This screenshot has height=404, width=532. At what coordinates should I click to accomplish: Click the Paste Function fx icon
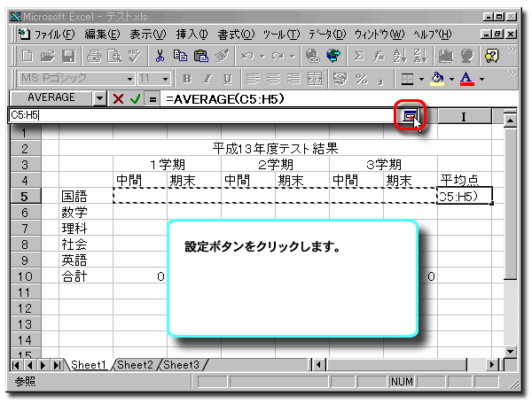[x=379, y=56]
